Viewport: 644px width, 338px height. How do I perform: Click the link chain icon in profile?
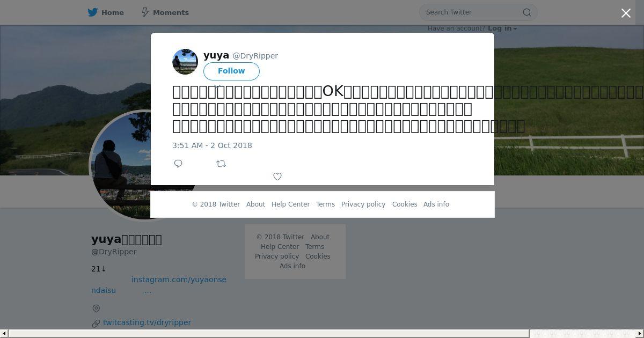[x=96, y=323]
